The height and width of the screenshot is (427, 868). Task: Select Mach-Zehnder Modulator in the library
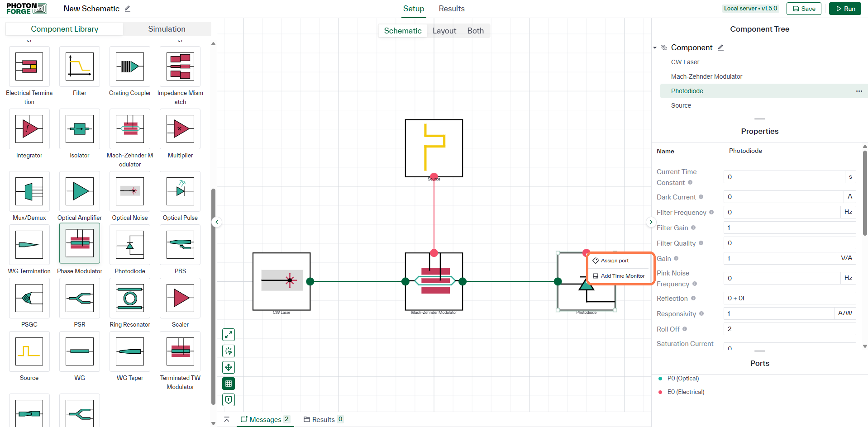(130, 129)
